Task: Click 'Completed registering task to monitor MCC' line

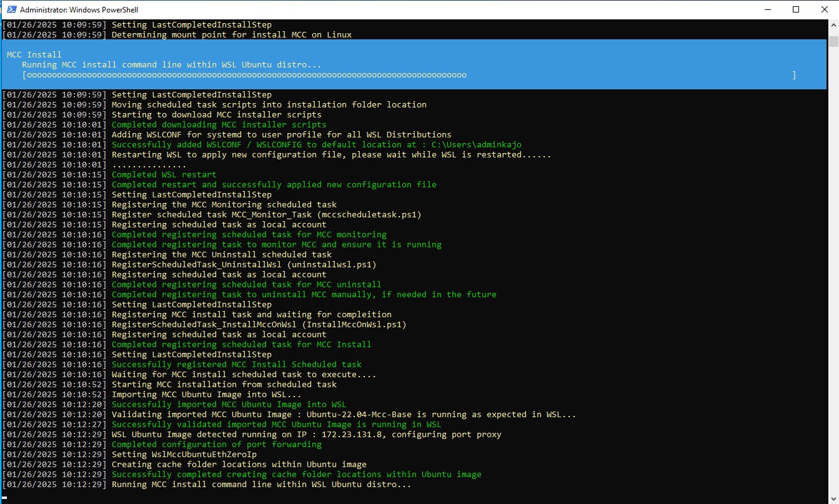Action: click(x=277, y=245)
